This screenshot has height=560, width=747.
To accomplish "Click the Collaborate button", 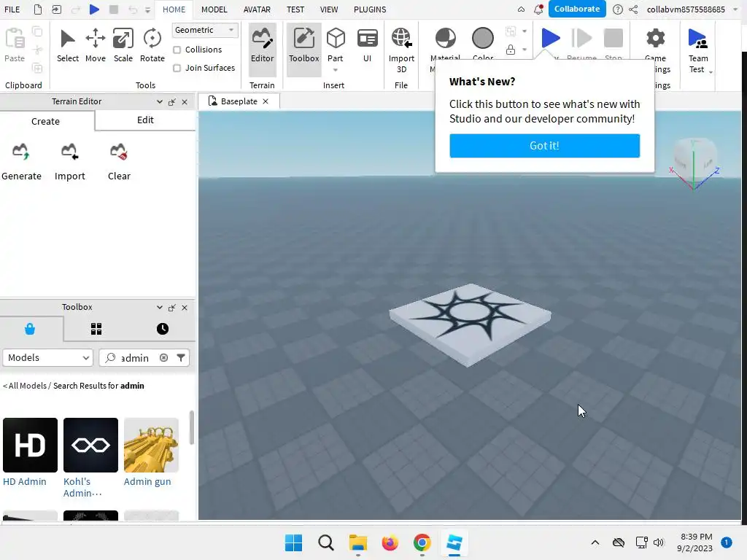I will tap(577, 9).
